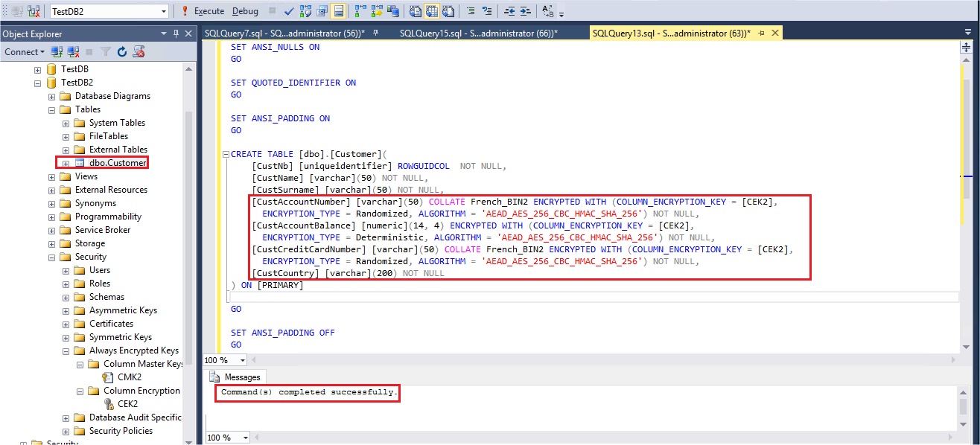Select the External Resources folder

click(x=111, y=190)
